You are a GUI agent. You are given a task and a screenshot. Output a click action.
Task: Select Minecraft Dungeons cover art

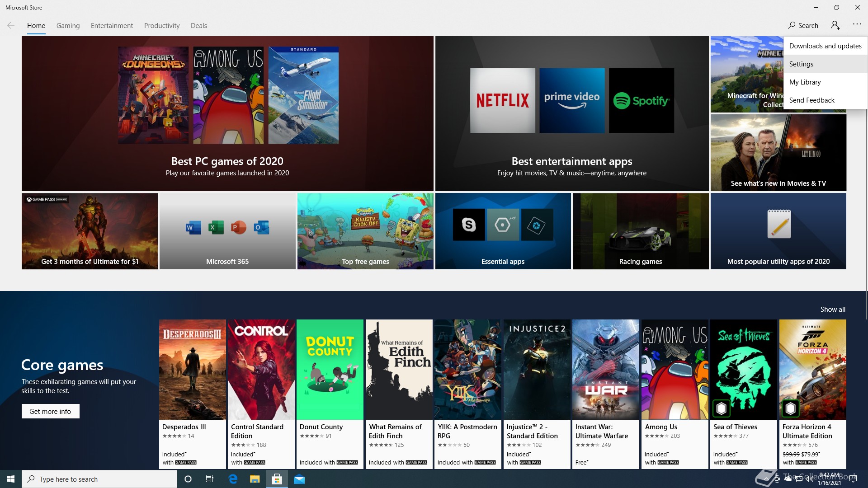[153, 95]
